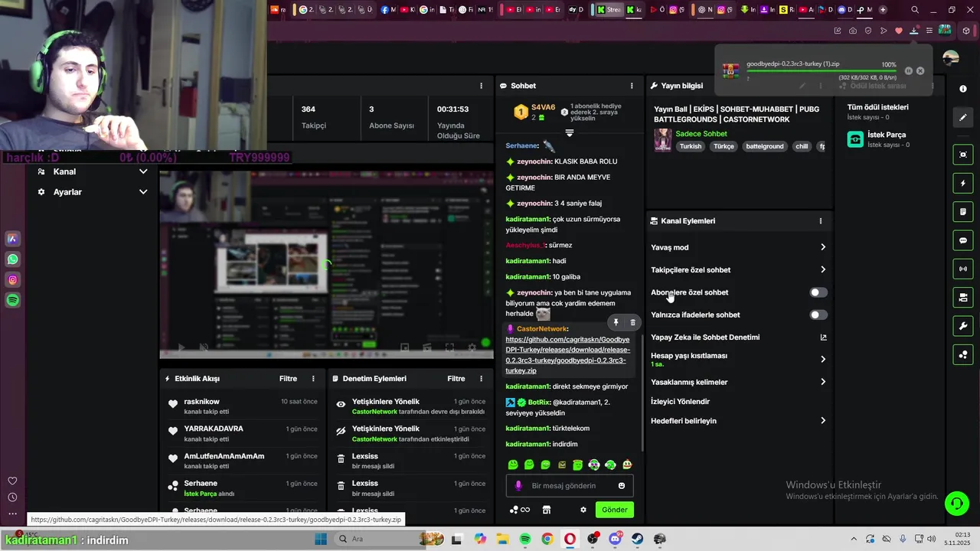
Task: Open Chrome from the taskbar
Action: click(547, 540)
